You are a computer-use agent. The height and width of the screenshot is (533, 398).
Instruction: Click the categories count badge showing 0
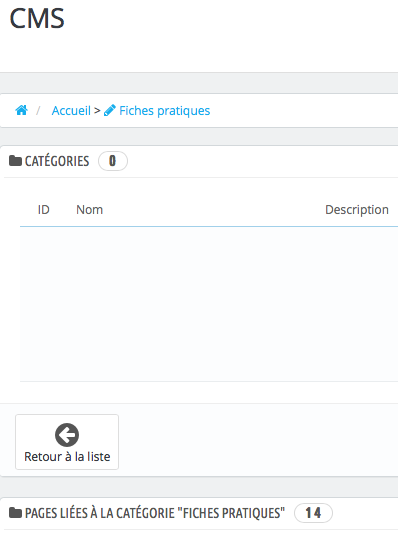tap(113, 161)
